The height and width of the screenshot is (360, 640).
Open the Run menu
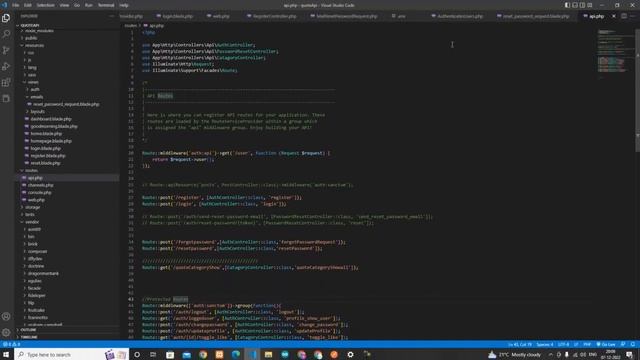(89, 5)
